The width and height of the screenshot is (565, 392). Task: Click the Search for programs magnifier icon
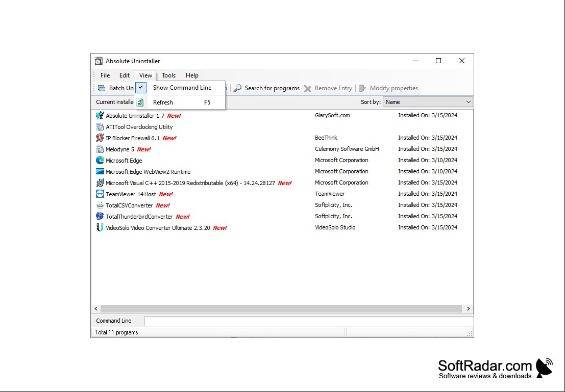pos(237,88)
